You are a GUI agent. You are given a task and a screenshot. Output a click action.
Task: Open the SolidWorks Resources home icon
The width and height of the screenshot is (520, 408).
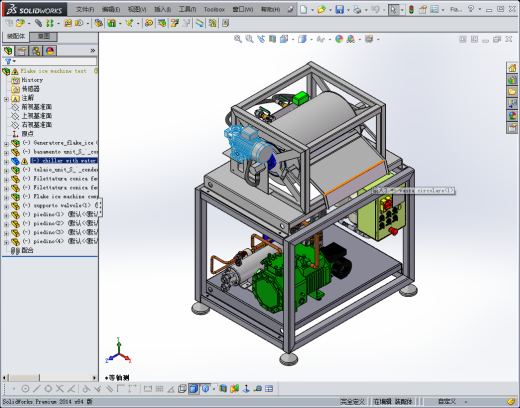tap(512, 68)
